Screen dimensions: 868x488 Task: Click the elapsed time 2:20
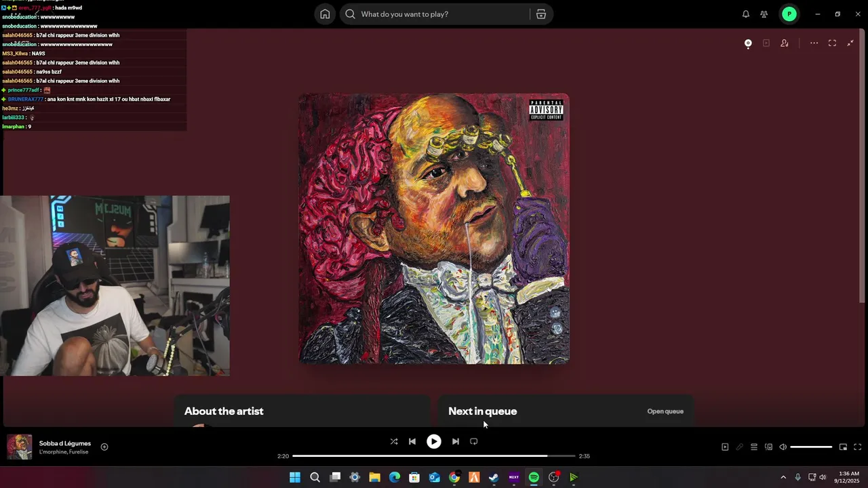click(283, 456)
